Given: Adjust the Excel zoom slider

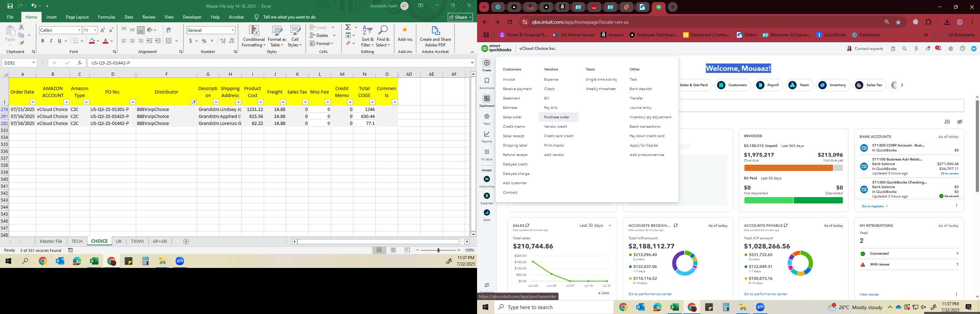Looking at the screenshot, I should [439, 250].
